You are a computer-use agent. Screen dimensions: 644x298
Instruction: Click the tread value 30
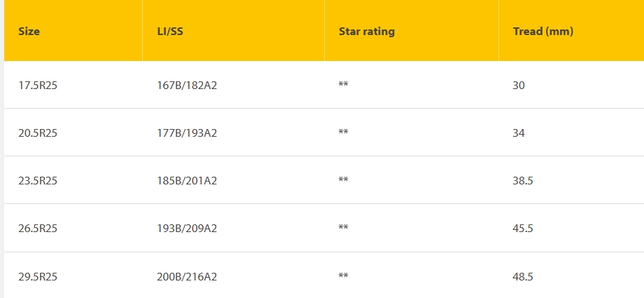[519, 86]
